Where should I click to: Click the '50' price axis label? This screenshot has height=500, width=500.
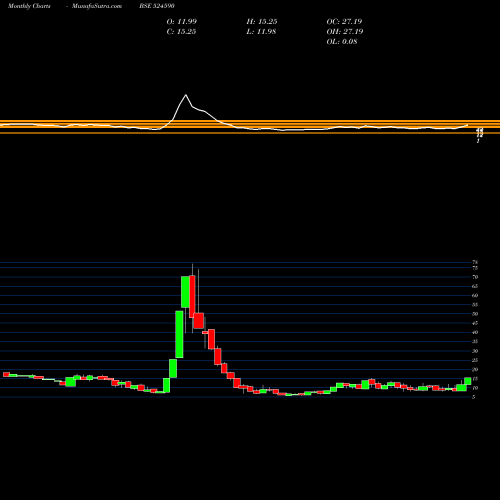click(475, 314)
